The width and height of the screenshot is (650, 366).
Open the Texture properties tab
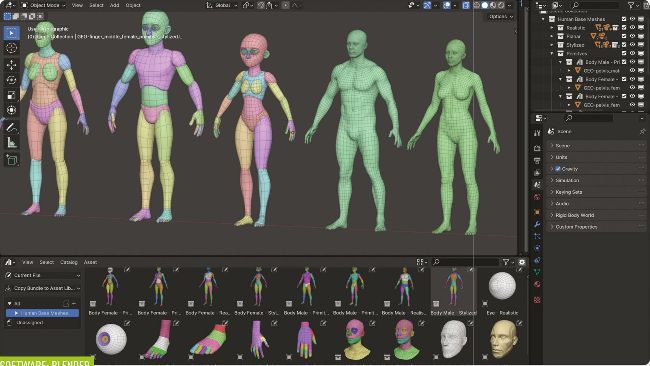click(537, 299)
